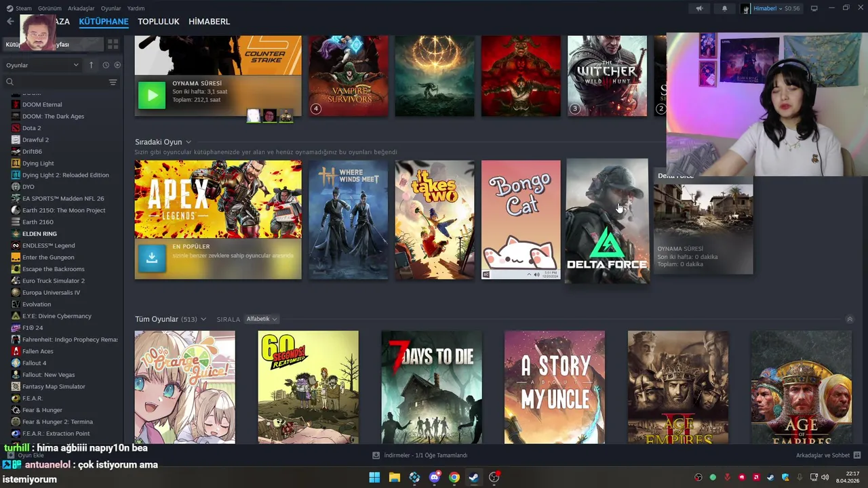
Task: Open The Witcher Wild Hunt cover
Action: click(x=607, y=76)
